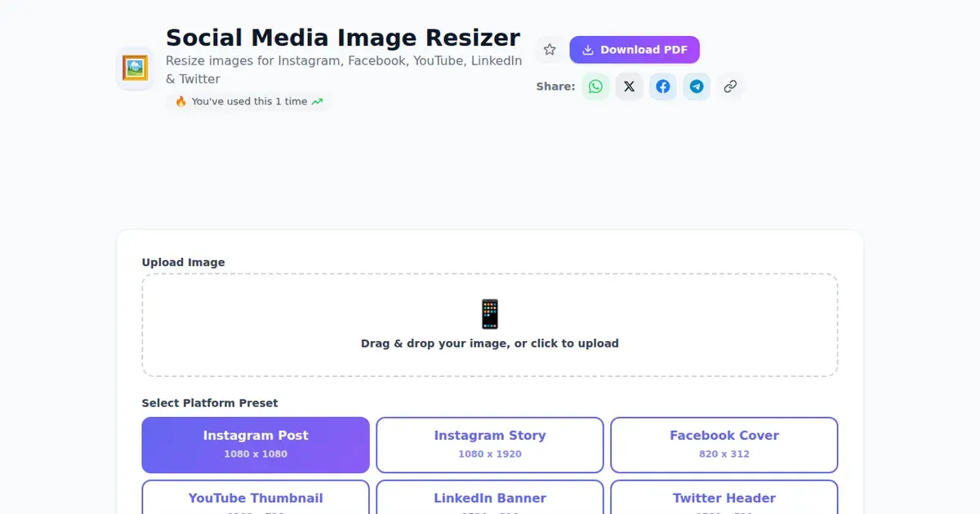This screenshot has width=980, height=514.
Task: Click the "Social Media Image Resizer" heading
Action: [343, 38]
